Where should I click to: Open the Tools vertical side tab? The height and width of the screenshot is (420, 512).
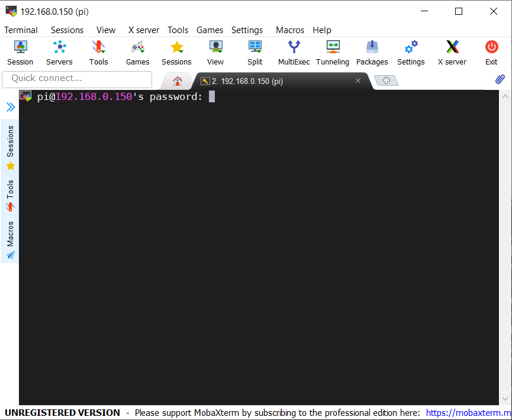pos(10,195)
